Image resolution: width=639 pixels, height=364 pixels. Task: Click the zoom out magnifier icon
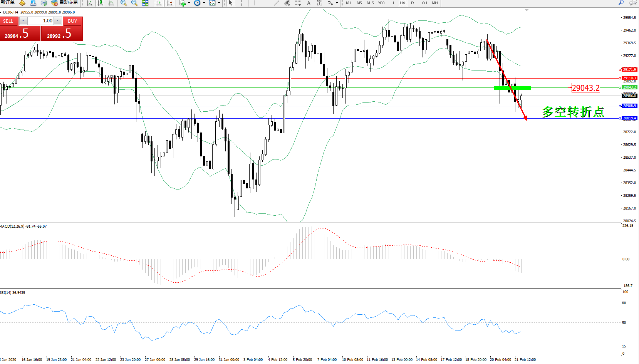(x=134, y=3)
